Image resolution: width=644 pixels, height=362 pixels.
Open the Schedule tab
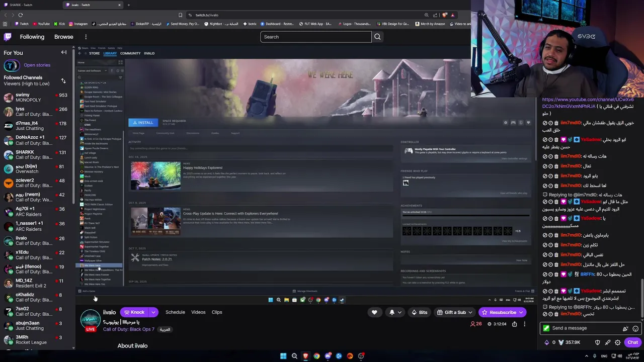pos(175,312)
